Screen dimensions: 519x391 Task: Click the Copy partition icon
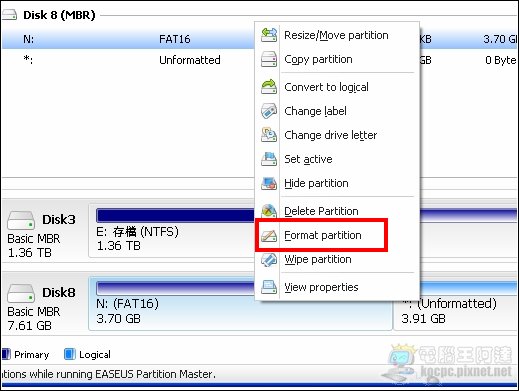(x=269, y=59)
